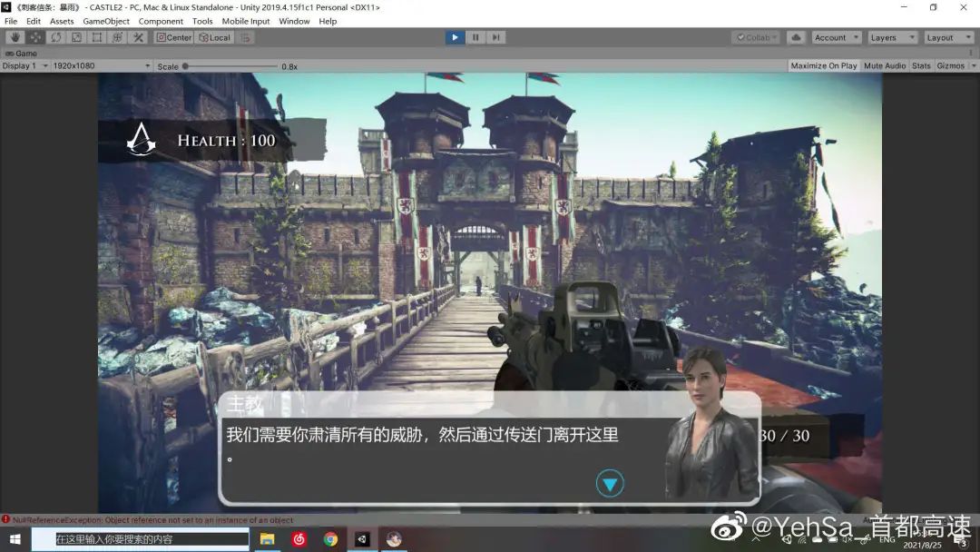The width and height of the screenshot is (980, 552).
Task: Select the Rotate tool
Action: 56,37
